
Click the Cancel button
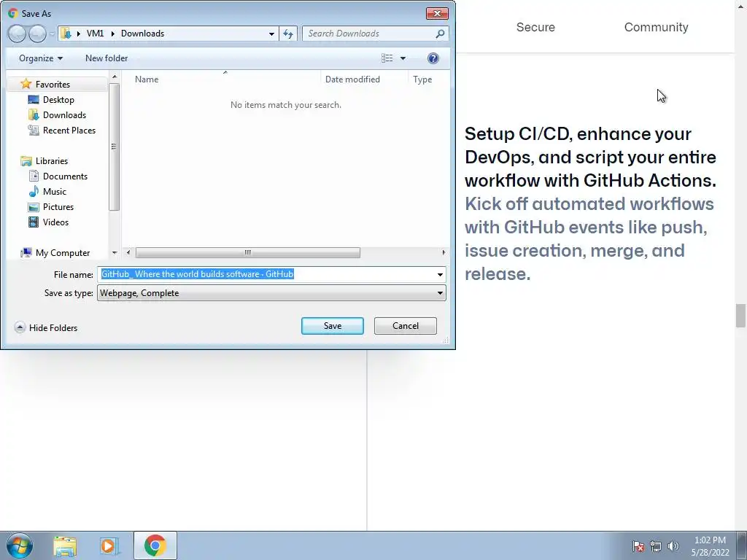406,326
